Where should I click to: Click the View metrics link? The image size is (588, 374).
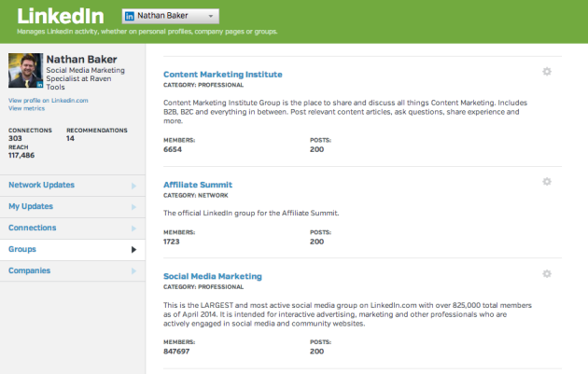tap(26, 108)
